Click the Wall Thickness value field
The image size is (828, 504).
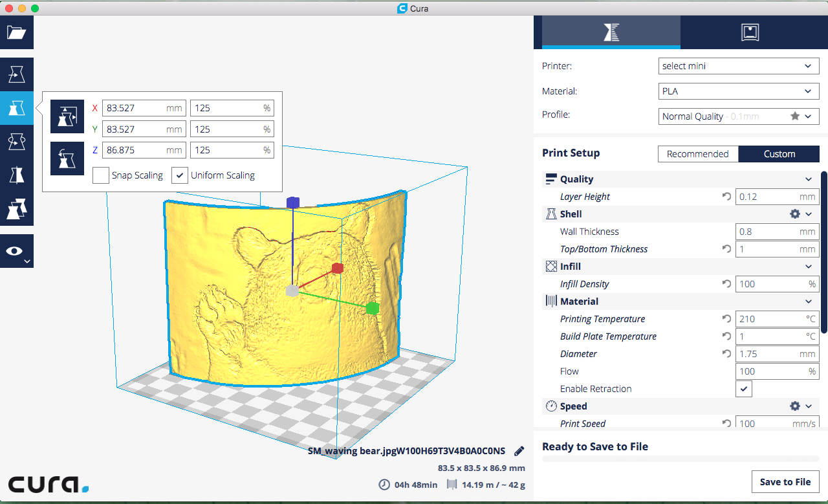click(x=778, y=232)
